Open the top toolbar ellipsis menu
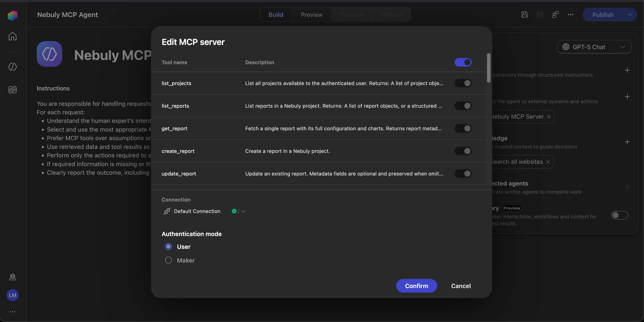This screenshot has width=644, height=322. (570, 15)
